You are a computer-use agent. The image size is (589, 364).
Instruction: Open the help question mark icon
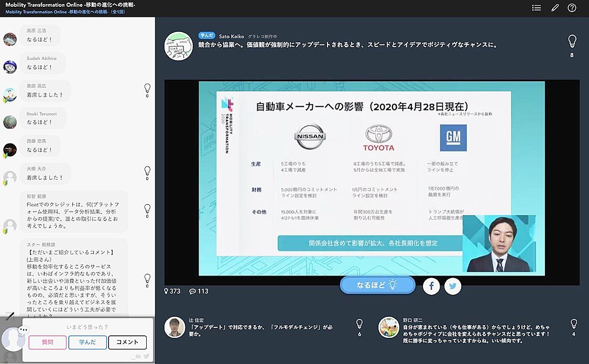(x=572, y=8)
